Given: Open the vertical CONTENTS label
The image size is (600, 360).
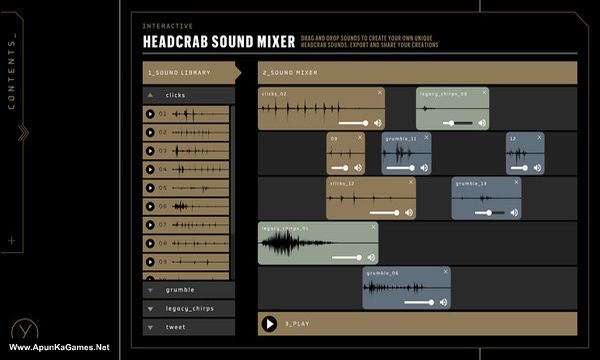Looking at the screenshot, I should (x=11, y=72).
